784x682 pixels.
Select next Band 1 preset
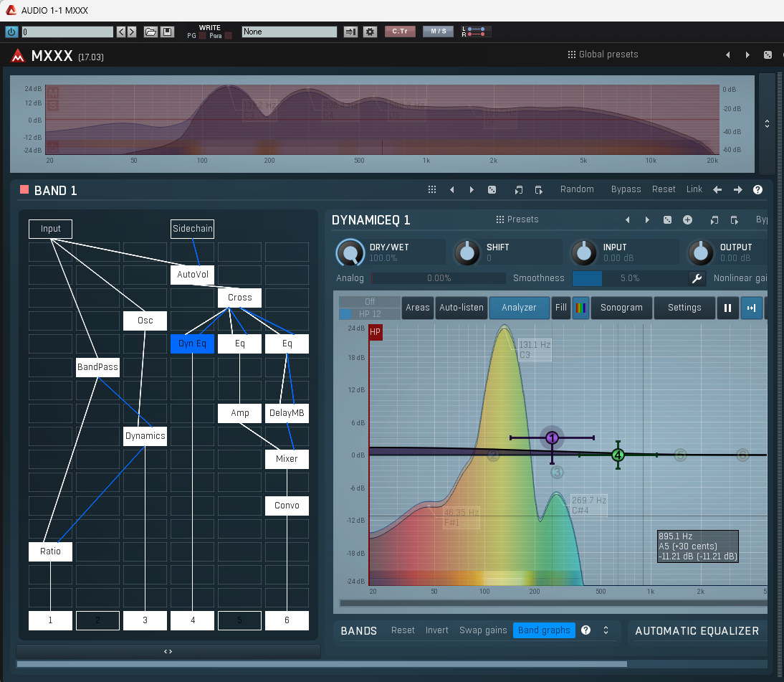(472, 189)
